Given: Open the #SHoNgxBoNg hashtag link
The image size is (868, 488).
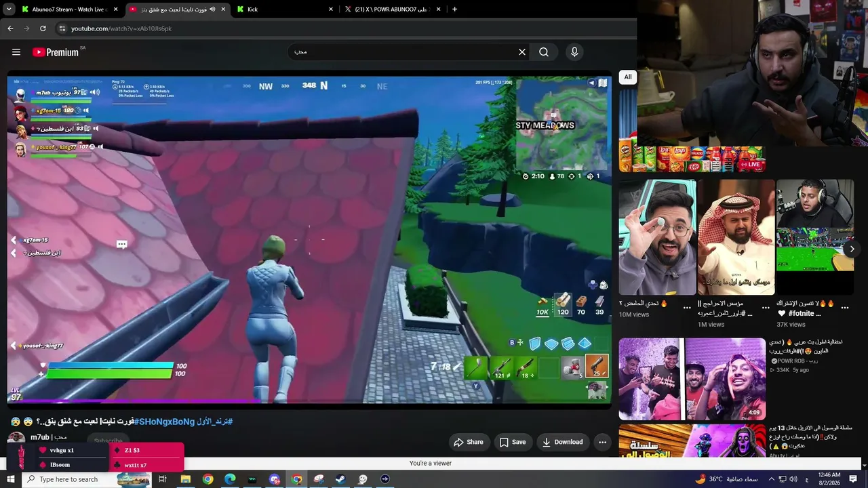Looking at the screenshot, I should coord(165,422).
